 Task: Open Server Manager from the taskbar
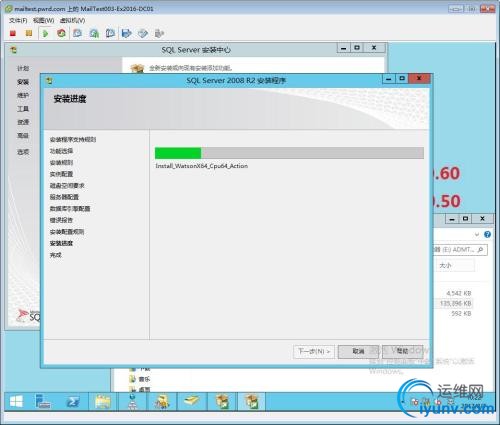(x=43, y=401)
